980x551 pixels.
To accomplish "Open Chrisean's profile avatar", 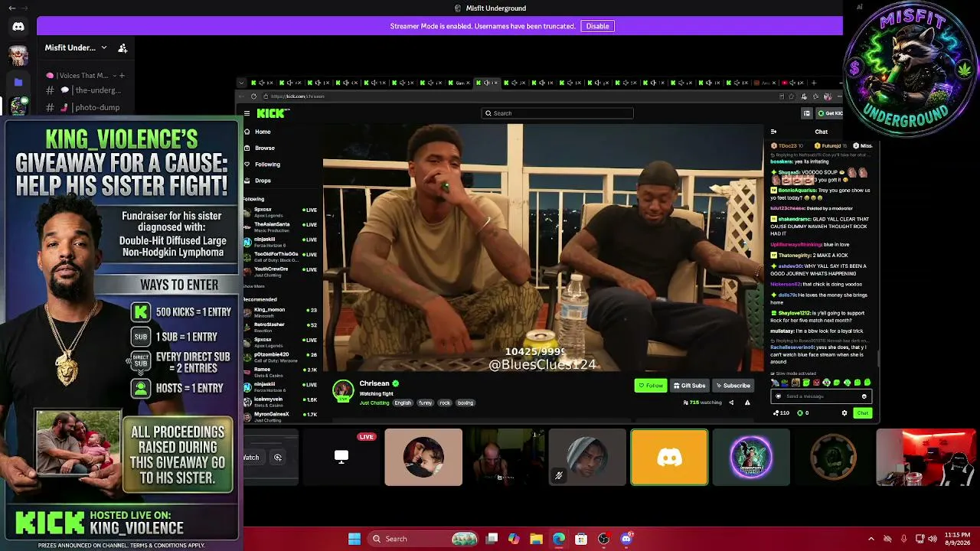I will 343,390.
